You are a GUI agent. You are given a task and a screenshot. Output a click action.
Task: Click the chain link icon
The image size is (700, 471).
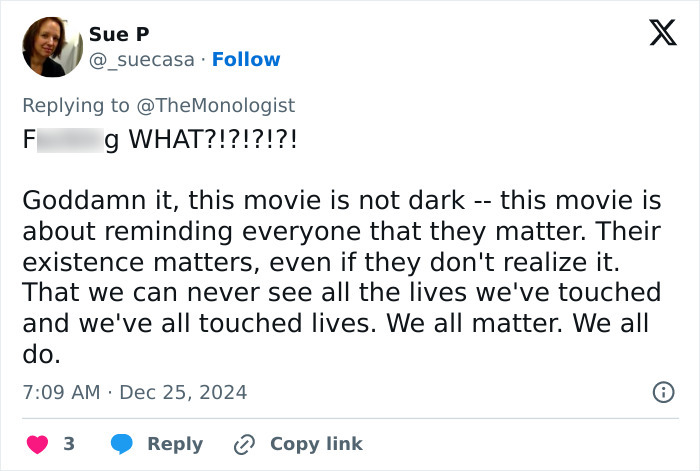click(x=243, y=443)
